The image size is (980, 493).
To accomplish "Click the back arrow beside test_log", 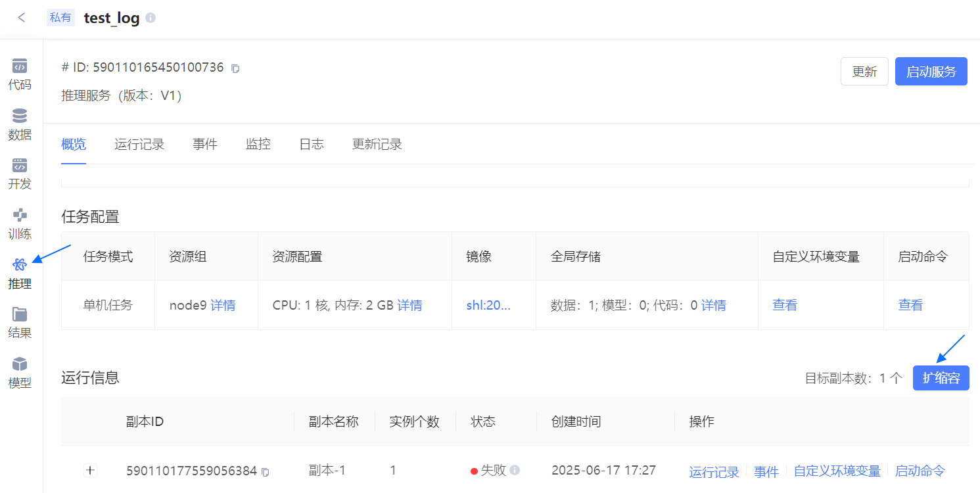I will pos(22,18).
